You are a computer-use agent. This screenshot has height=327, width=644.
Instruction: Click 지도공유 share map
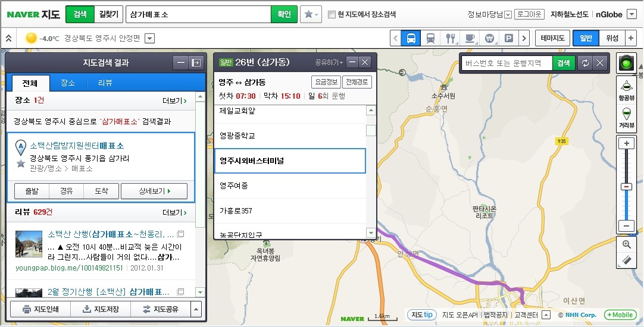pos(161,309)
